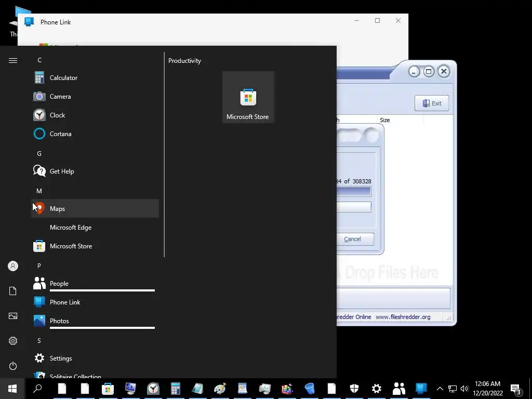
Task: Expand the Start menu hamburger button
Action: pos(13,60)
